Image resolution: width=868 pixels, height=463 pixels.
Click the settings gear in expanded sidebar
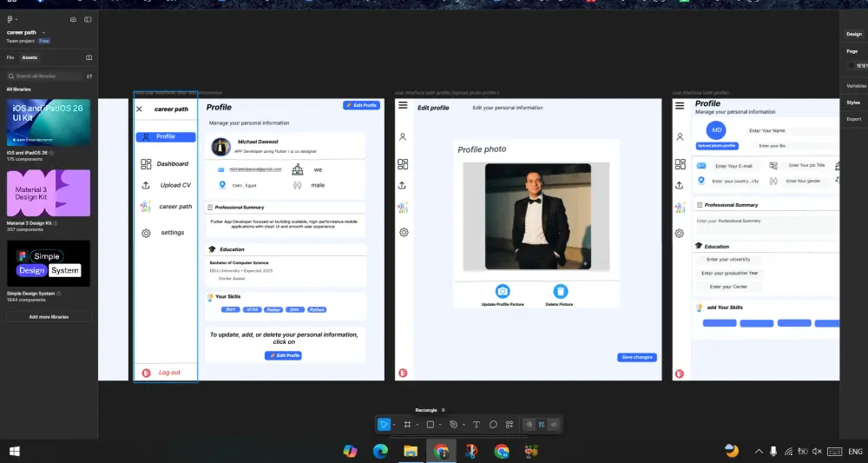coord(146,233)
